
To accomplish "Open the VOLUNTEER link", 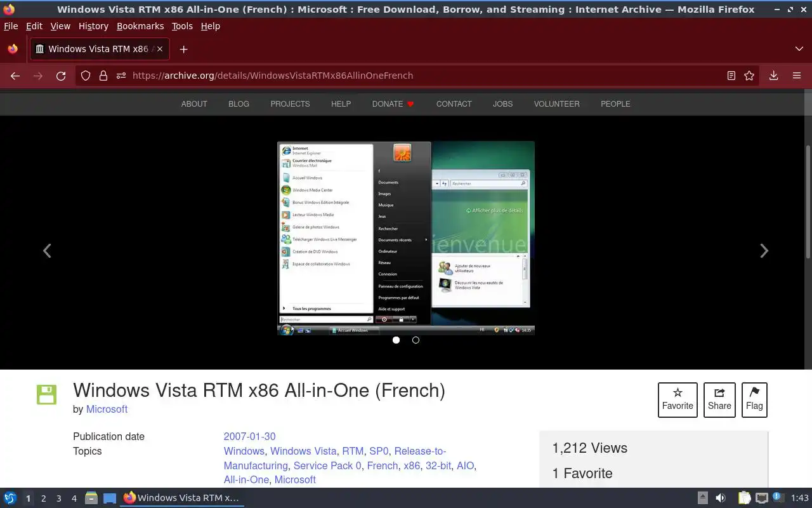I will [x=556, y=104].
